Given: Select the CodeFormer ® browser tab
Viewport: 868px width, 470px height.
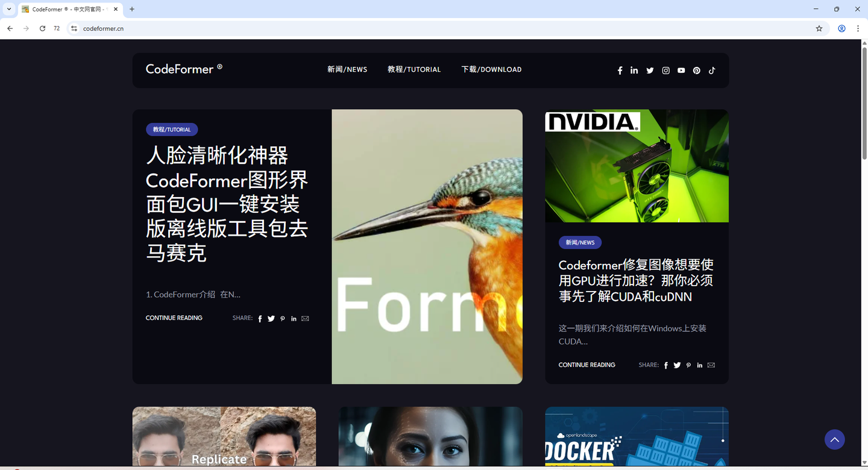Looking at the screenshot, I should (x=70, y=9).
